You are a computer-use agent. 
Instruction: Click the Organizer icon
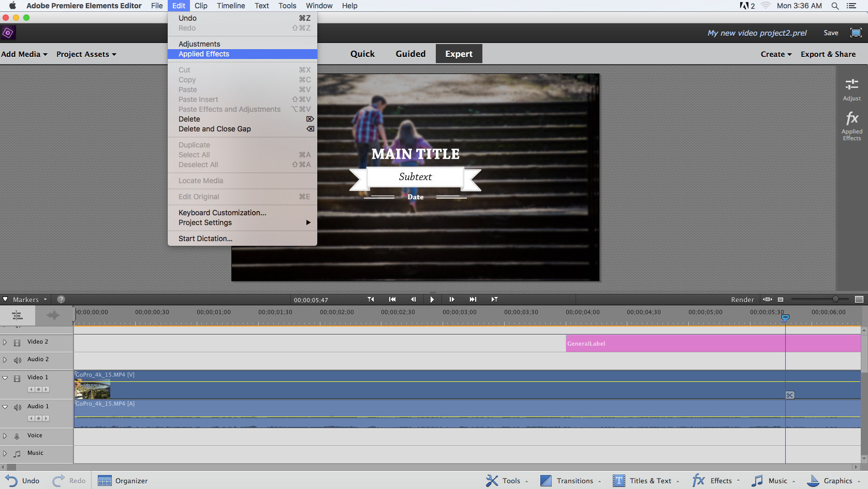click(105, 481)
